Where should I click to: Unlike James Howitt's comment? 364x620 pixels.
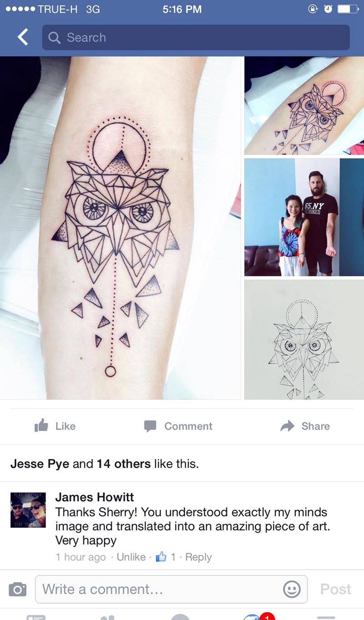click(131, 557)
